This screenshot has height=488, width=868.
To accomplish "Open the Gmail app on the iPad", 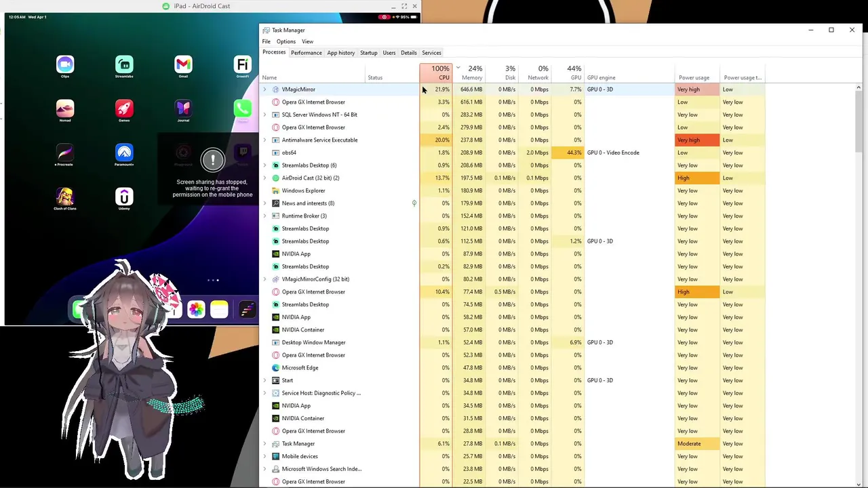I will (x=183, y=64).
